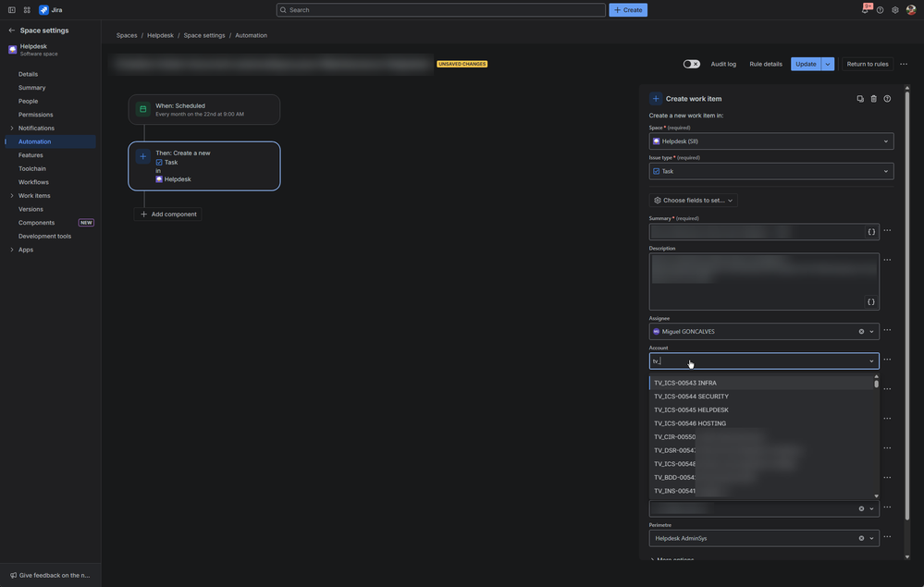924x587 pixels.
Task: Open the Perimetre dropdown arrow
Action: coord(872,538)
